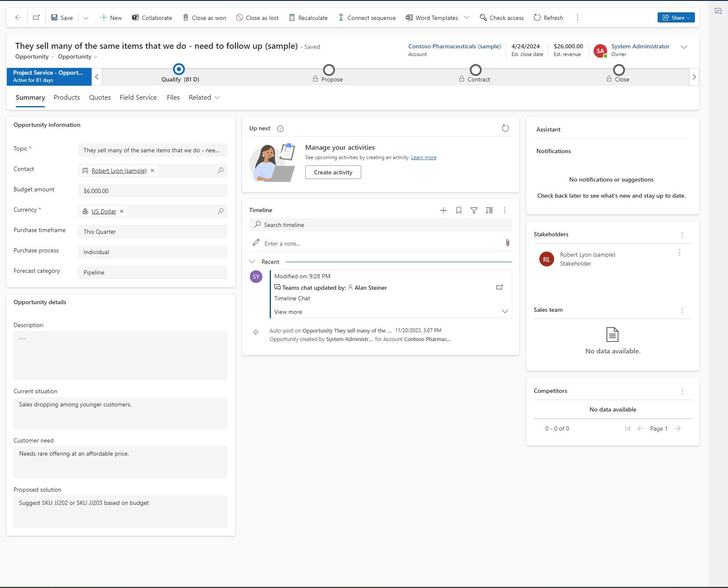
Task: Expand View more in Teams chat entry
Action: pos(288,312)
